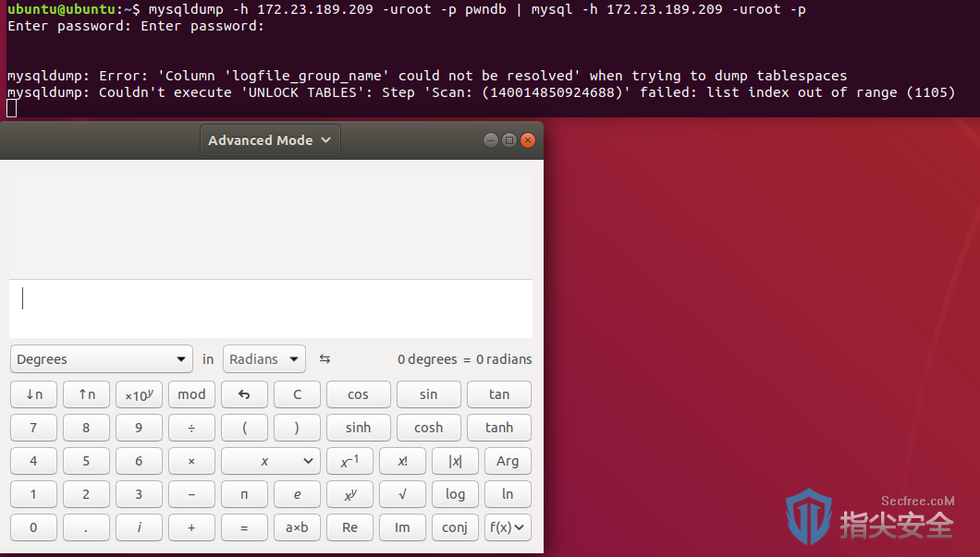Image resolution: width=980 pixels, height=557 pixels.
Task: Click digit 6 key
Action: 139,461
